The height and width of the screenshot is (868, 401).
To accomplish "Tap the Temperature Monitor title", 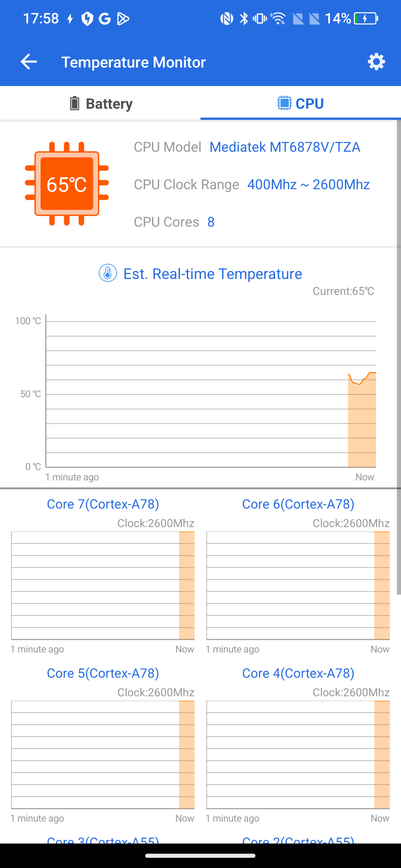I will pyautogui.click(x=133, y=62).
